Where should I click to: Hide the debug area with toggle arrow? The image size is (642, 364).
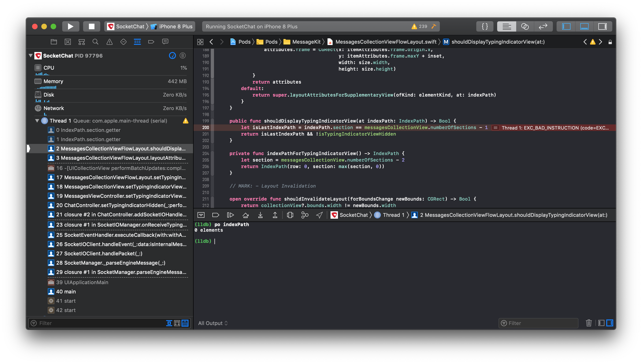pos(201,215)
